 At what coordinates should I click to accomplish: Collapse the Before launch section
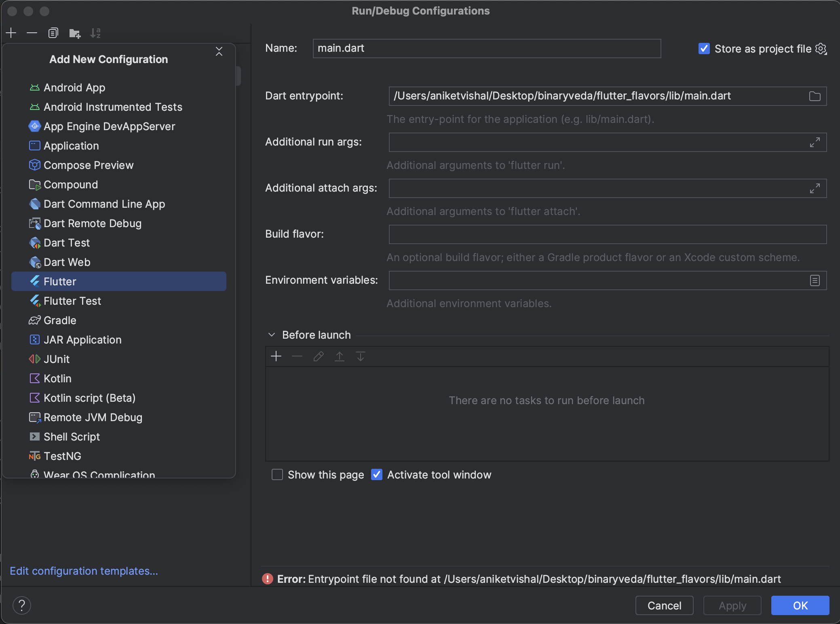tap(272, 335)
